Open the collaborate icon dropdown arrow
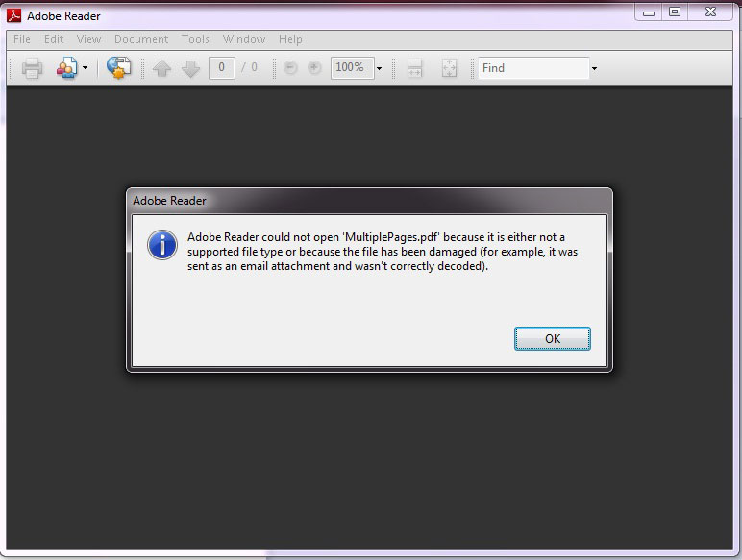The width and height of the screenshot is (742, 560). point(85,68)
